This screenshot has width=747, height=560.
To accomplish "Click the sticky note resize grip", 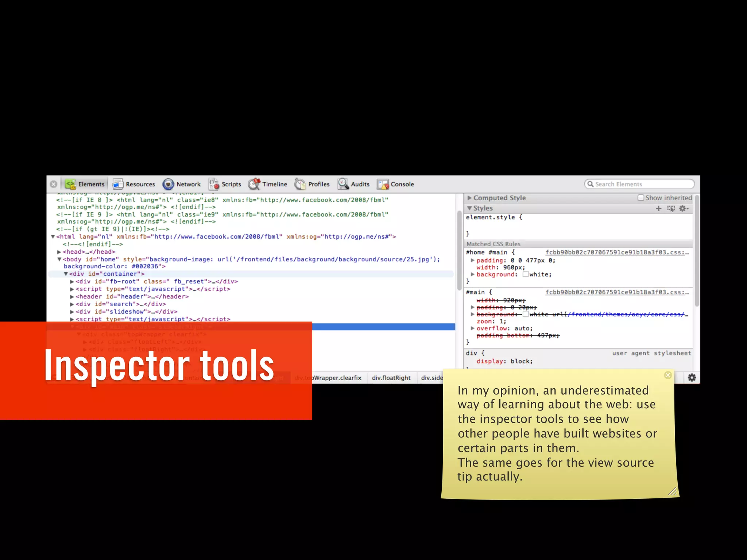I will pyautogui.click(x=673, y=491).
